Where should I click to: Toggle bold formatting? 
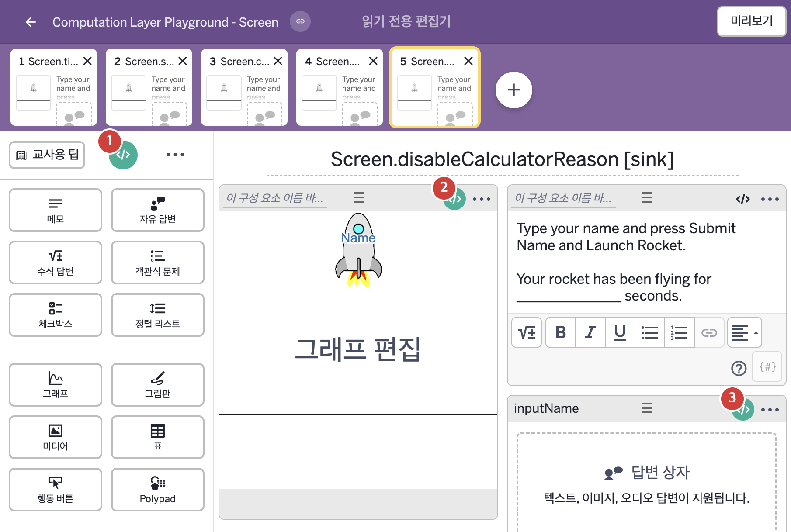[561, 332]
